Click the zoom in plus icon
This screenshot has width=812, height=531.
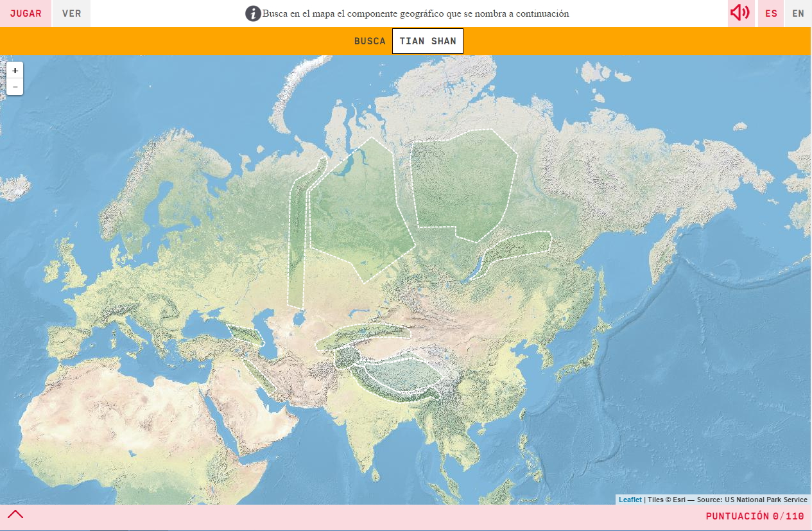pos(14,70)
